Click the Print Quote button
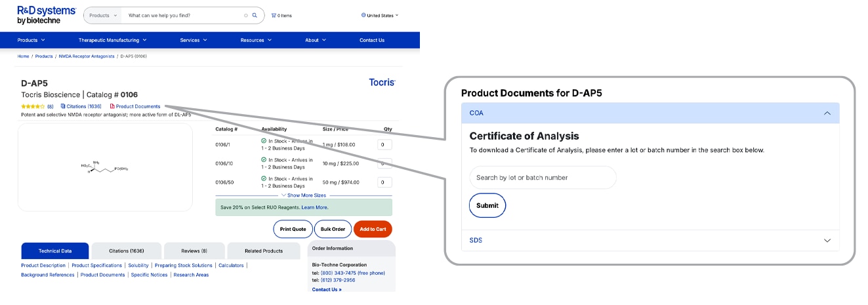 click(x=293, y=229)
